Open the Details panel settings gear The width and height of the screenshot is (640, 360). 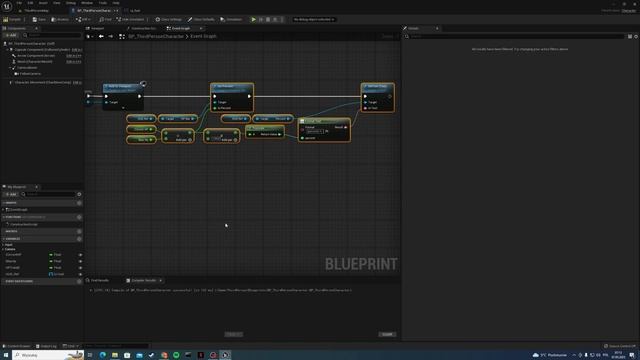click(636, 36)
